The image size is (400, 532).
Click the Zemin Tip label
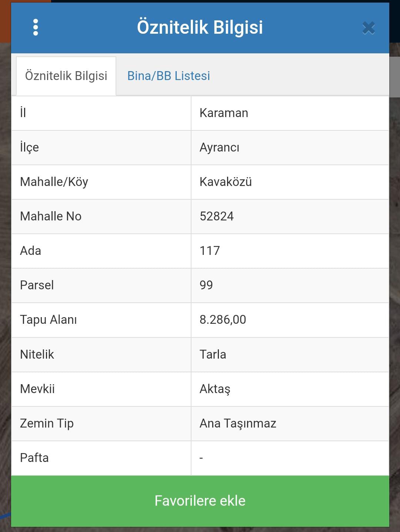[x=47, y=423]
